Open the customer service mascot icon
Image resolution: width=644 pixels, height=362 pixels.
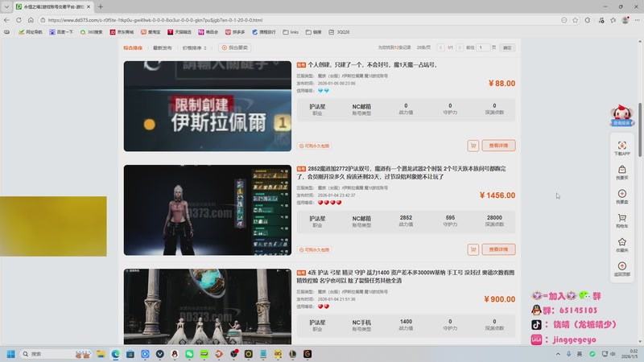(621, 116)
